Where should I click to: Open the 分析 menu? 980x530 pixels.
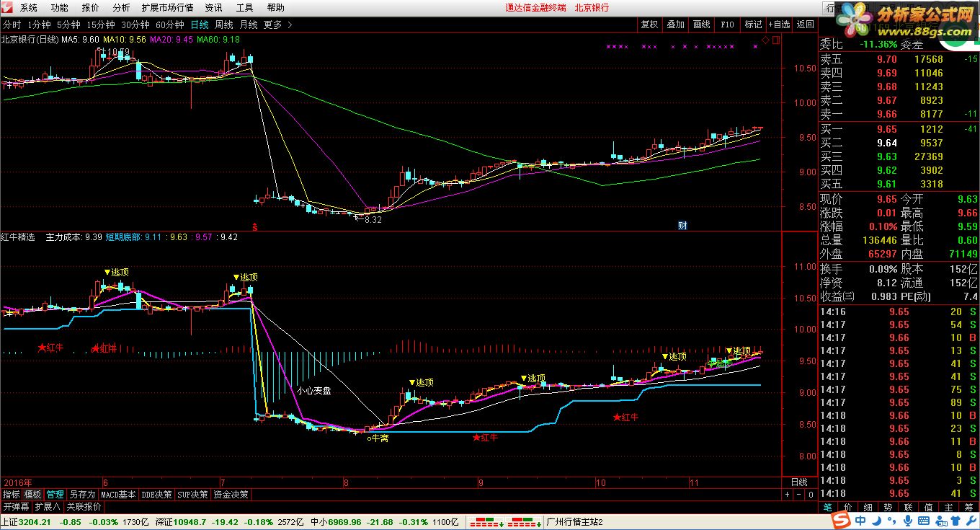pyautogui.click(x=122, y=7)
